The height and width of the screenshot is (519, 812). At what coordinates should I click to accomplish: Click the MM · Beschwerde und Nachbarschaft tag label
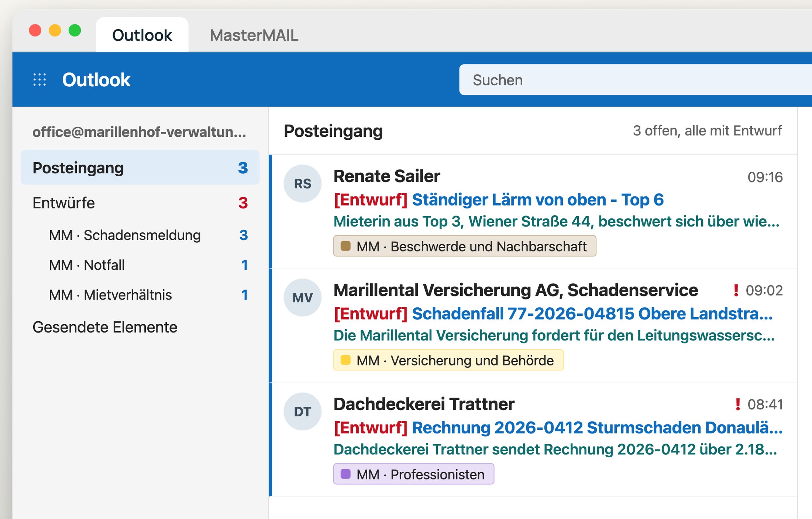pos(465,246)
